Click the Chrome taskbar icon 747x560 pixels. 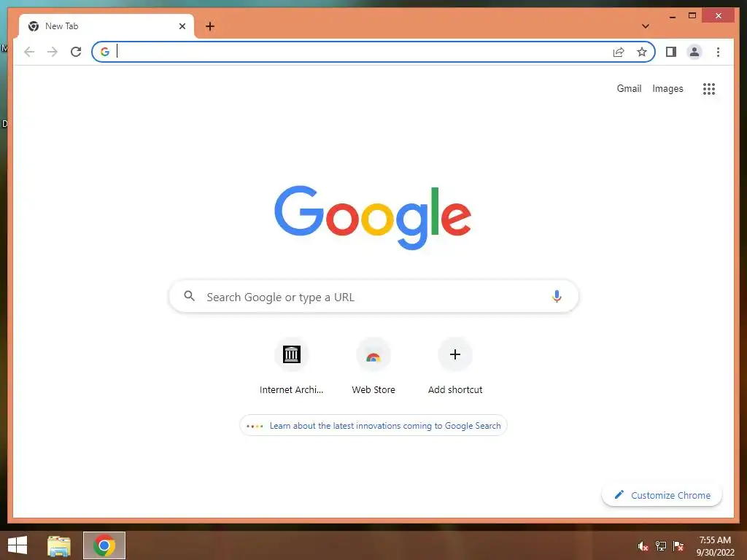pos(104,545)
